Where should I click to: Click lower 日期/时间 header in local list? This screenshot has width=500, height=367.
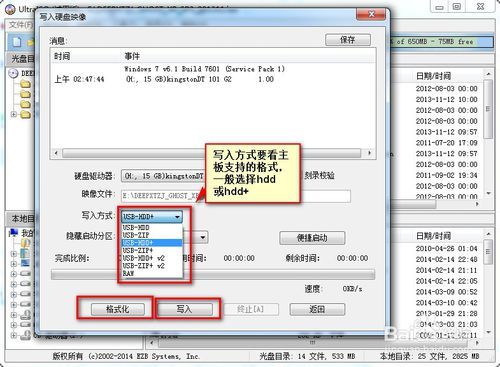pyautogui.click(x=433, y=236)
